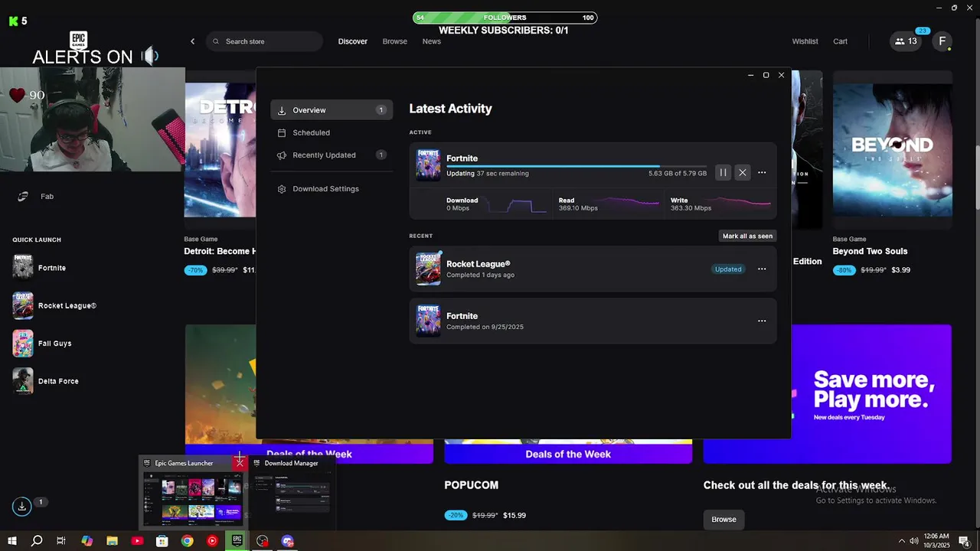Viewport: 980px width, 551px height.
Task: Click the updating Fortnite game thumbnail
Action: [428, 165]
